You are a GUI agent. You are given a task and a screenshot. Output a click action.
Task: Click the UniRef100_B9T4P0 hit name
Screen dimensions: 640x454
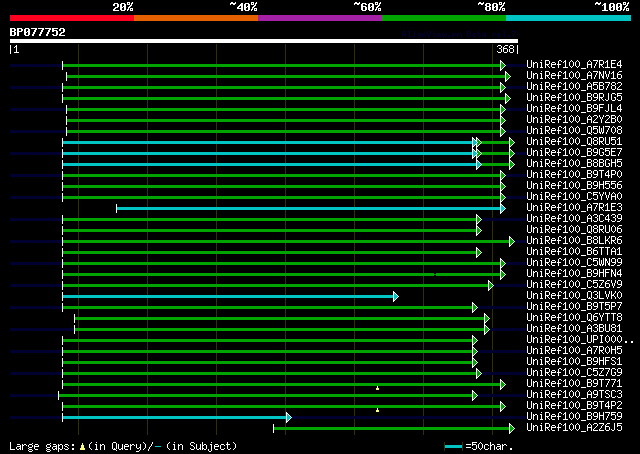pos(574,175)
